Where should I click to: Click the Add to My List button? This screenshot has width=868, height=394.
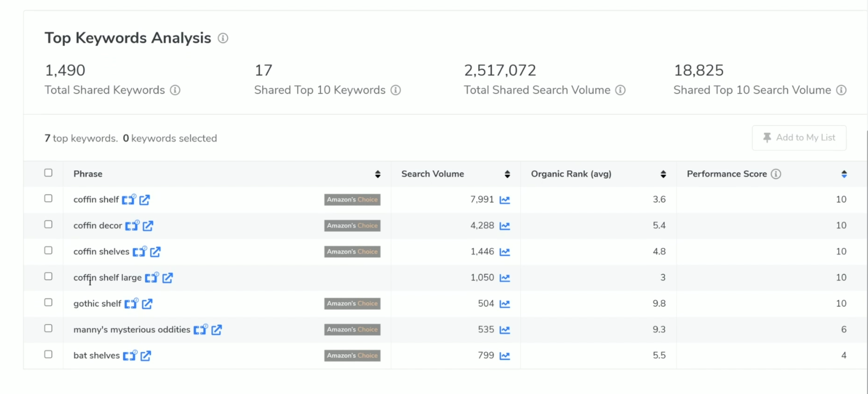pyautogui.click(x=799, y=138)
